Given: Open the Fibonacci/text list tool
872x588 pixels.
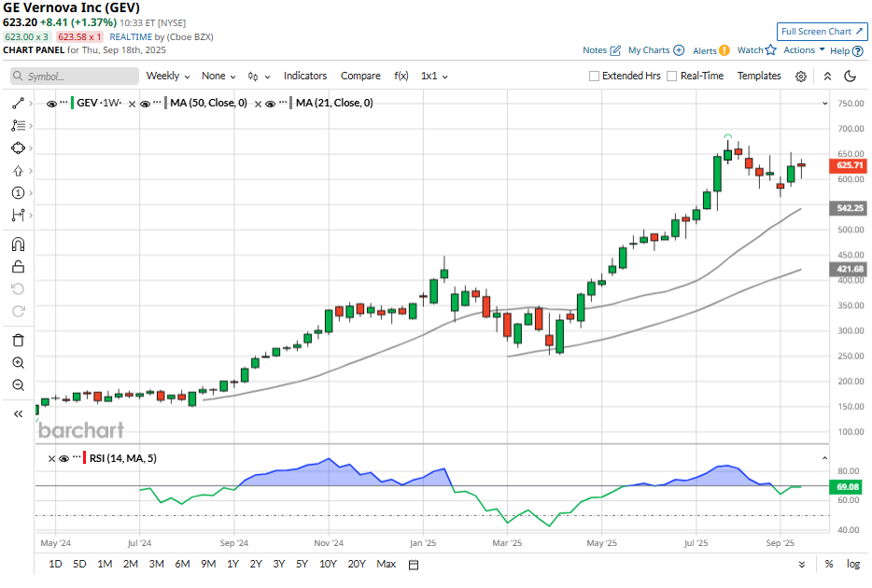Looking at the screenshot, I should tap(18, 126).
